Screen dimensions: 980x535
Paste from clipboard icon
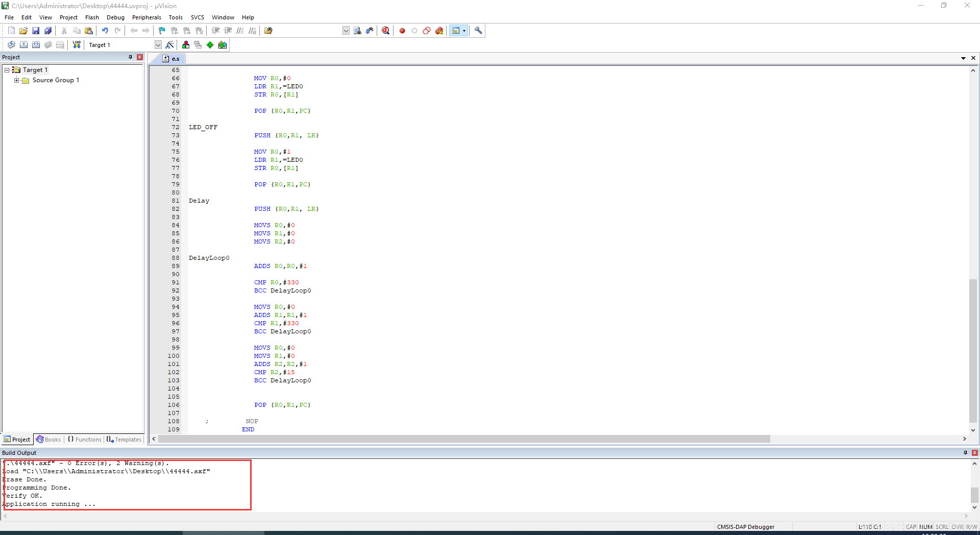[x=89, y=31]
